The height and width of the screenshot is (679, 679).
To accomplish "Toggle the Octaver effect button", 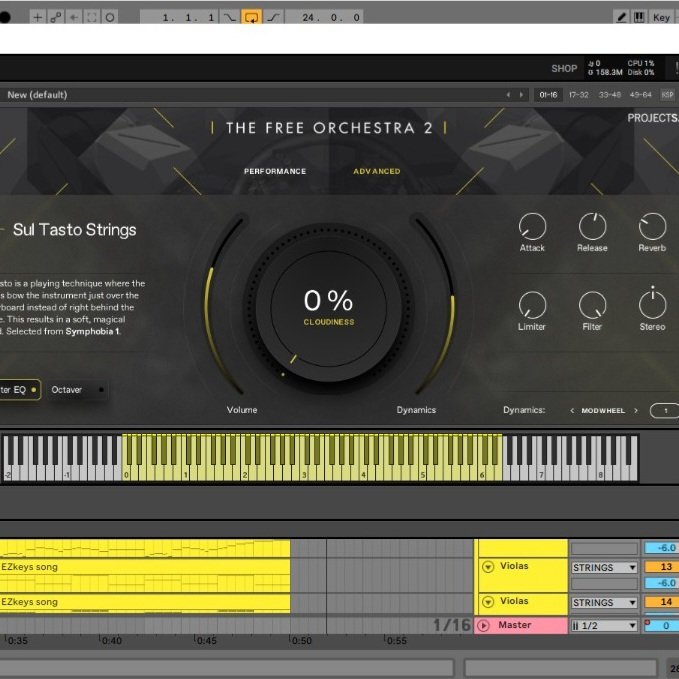I will 77,390.
